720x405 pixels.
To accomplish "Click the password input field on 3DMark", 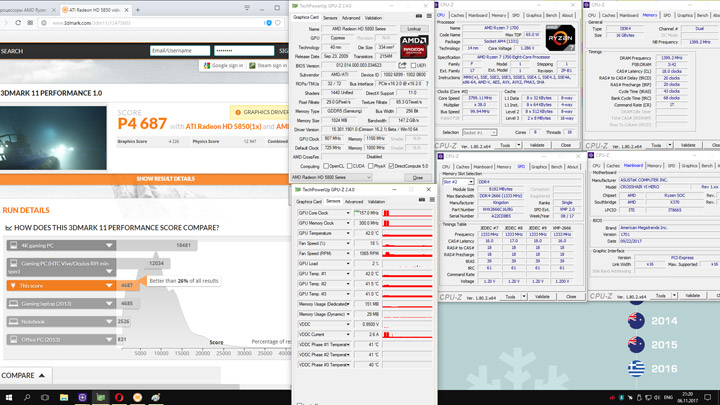I will pos(244,51).
